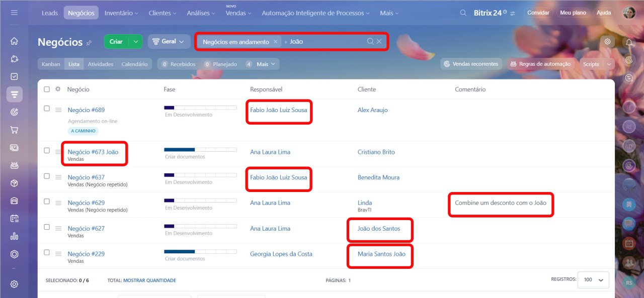This screenshot has width=644, height=298.
Task: Expand the Criar button dropdown arrow
Action: (x=136, y=42)
